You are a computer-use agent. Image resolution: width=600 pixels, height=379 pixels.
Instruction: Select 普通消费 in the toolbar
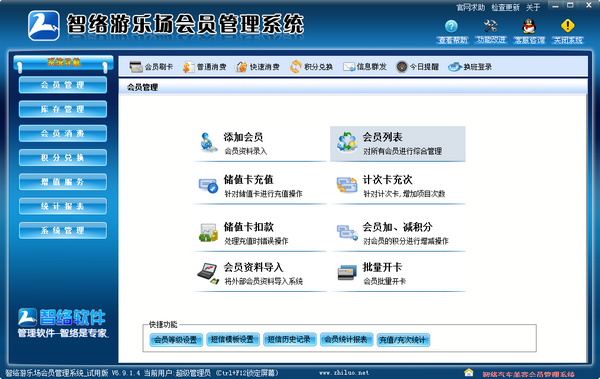pos(204,67)
